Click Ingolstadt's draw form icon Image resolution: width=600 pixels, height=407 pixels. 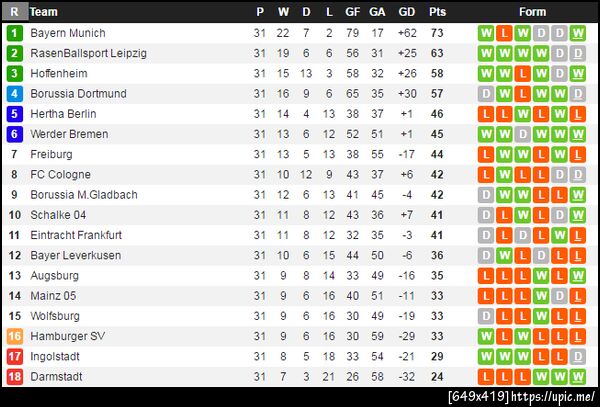[578, 356]
